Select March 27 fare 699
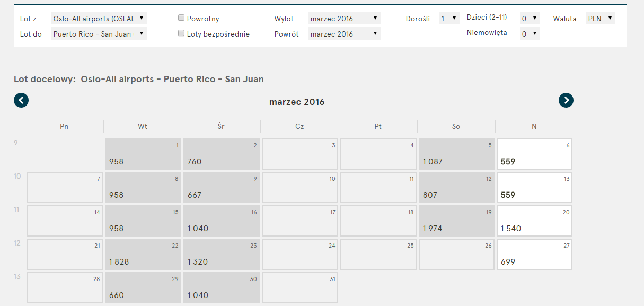 (535, 255)
